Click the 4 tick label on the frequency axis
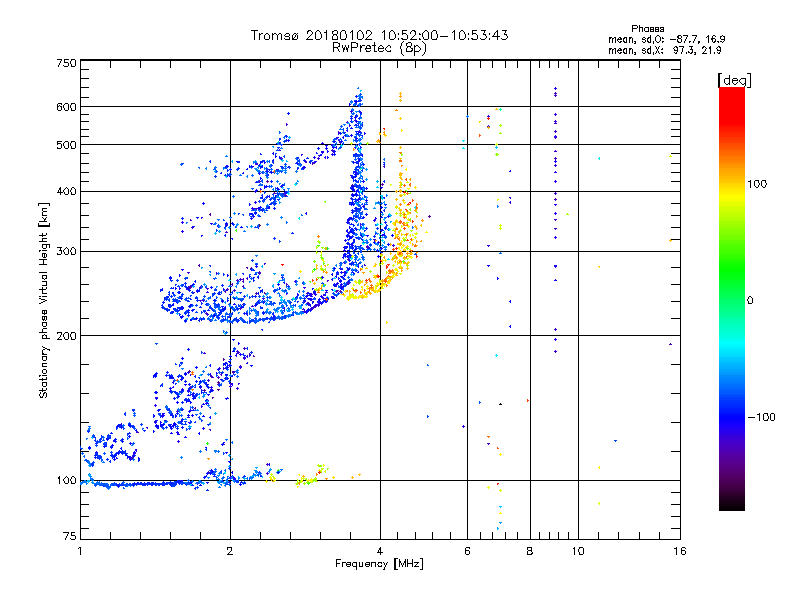This screenshot has height=600, width=800. (x=380, y=551)
